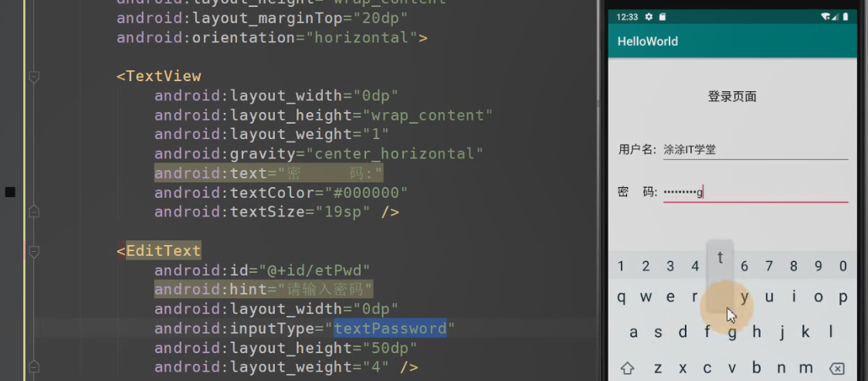Tap the number 0 key
868x381 pixels.
[843, 267]
